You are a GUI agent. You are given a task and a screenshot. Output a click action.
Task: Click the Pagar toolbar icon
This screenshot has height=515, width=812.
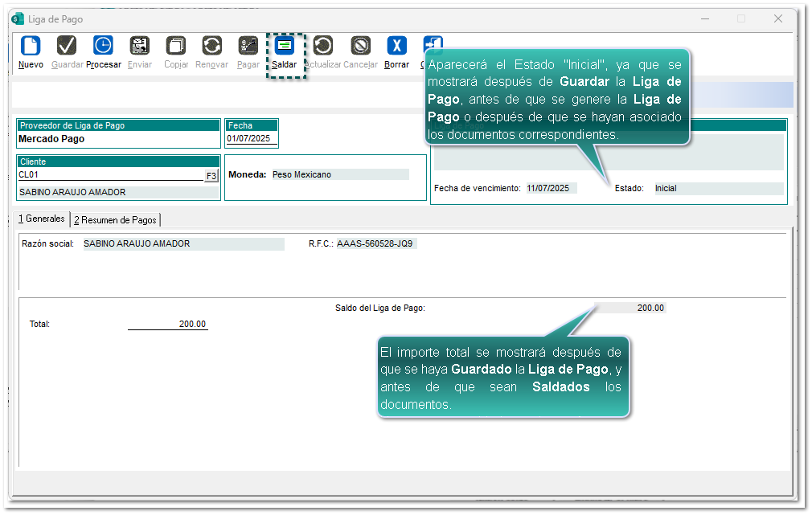(248, 47)
